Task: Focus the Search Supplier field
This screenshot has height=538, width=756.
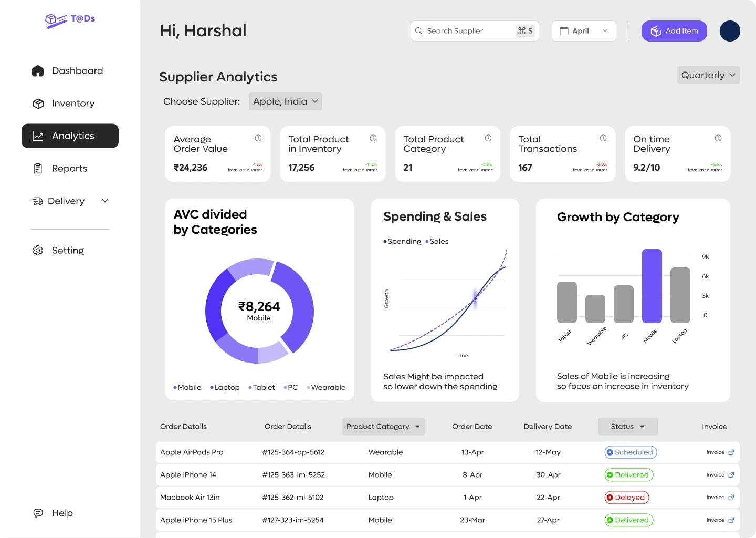Action: click(475, 31)
